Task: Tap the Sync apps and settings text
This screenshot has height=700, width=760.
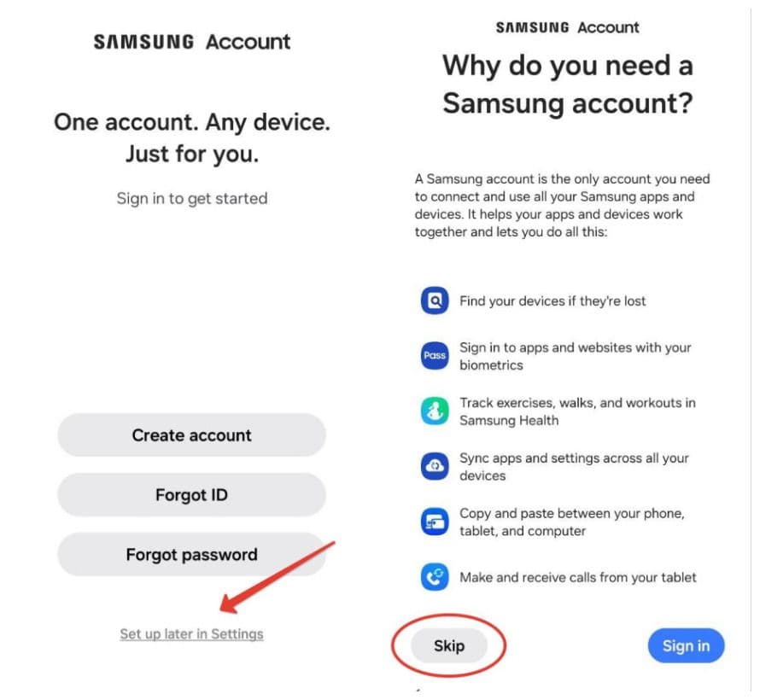Action: pos(574,466)
